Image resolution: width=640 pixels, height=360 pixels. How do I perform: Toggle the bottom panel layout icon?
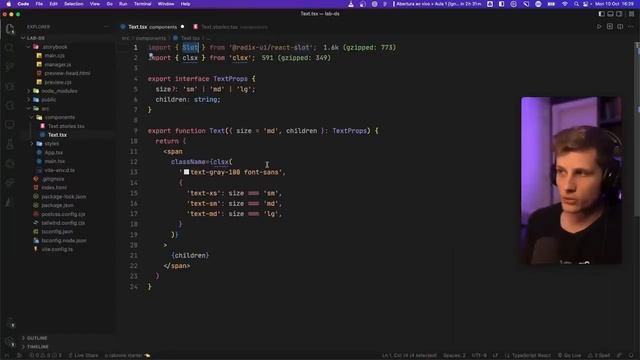tap(610, 14)
